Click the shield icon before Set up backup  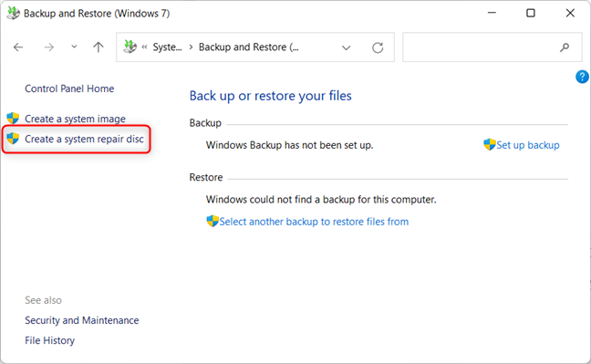tap(490, 144)
